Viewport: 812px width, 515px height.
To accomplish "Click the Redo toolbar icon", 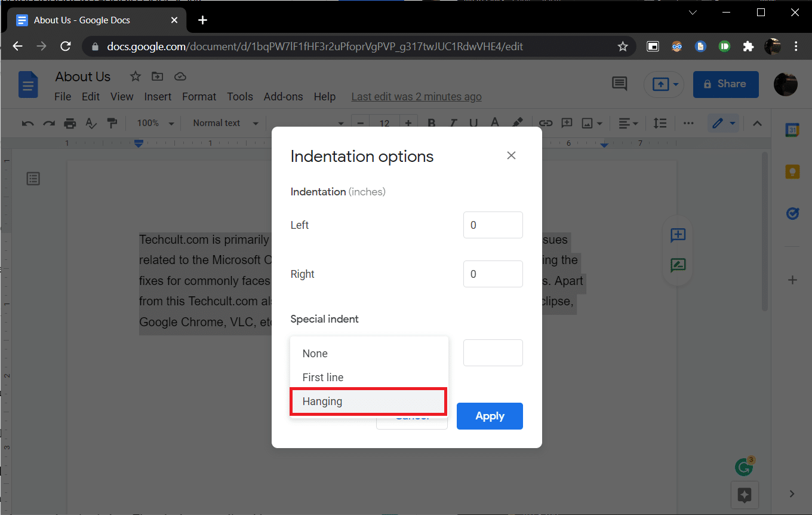I will [49, 123].
